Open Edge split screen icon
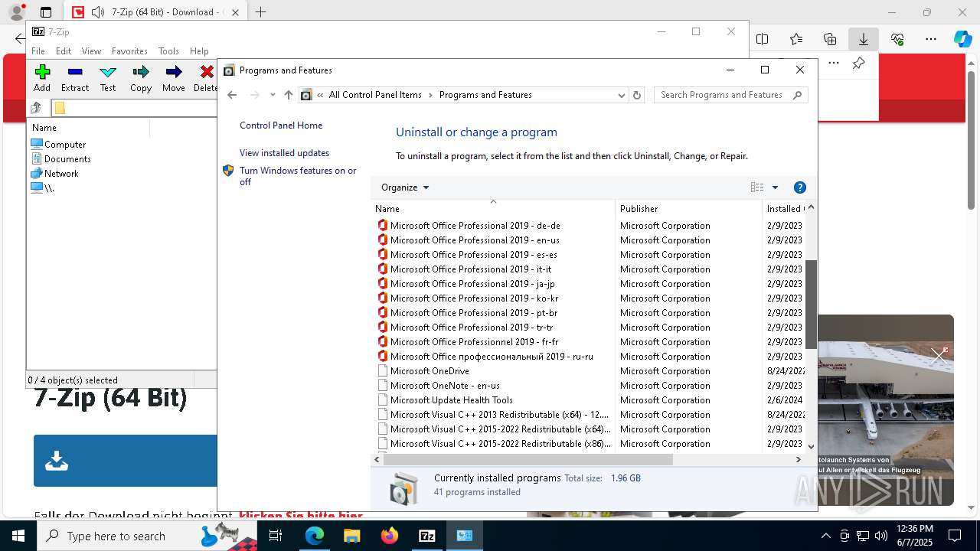The width and height of the screenshot is (980, 551). coord(763,39)
